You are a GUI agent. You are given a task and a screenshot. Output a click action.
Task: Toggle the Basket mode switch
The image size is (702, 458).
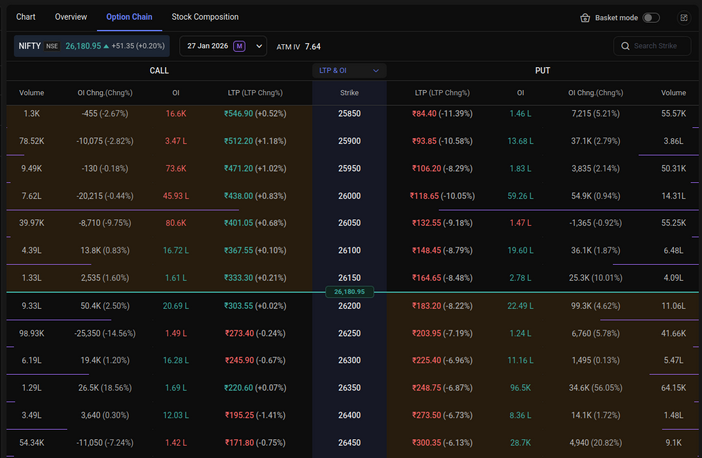651,18
